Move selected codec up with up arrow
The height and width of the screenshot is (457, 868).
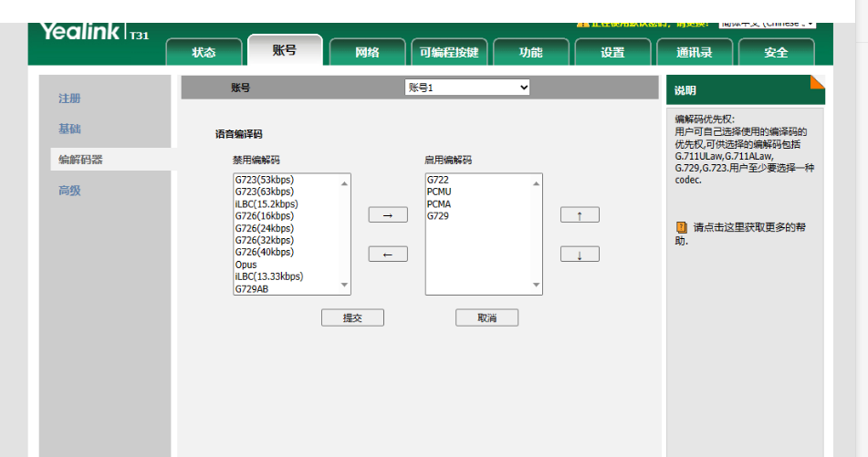(x=580, y=215)
